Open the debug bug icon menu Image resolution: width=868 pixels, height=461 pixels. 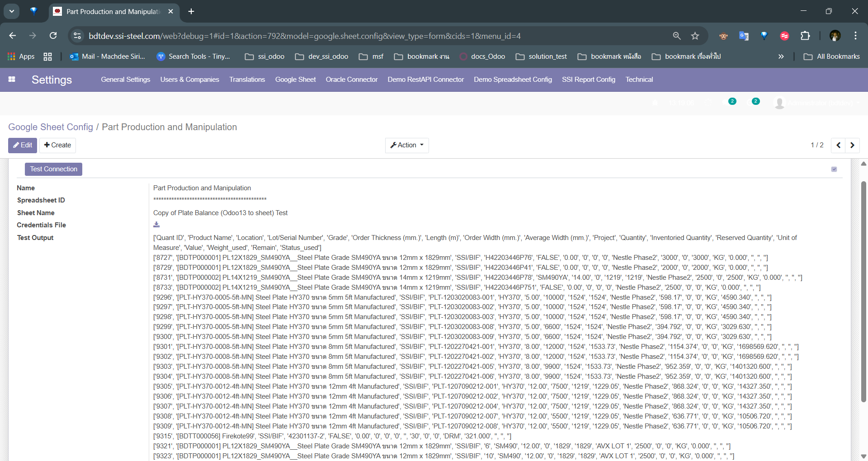(655, 103)
